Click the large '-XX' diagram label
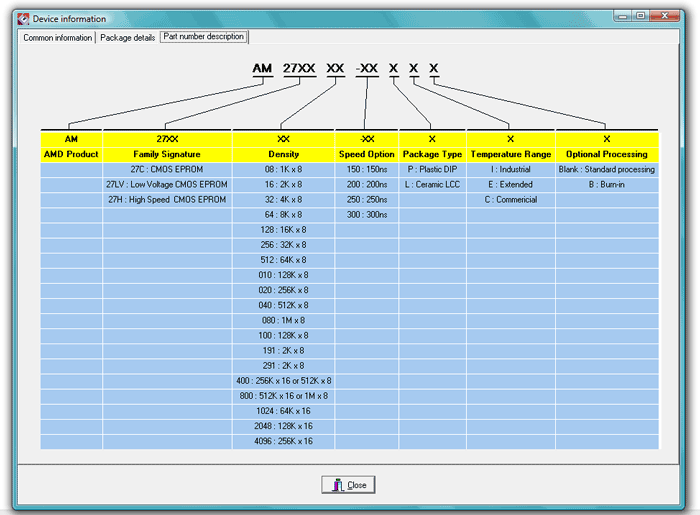The image size is (700, 515). click(x=367, y=68)
